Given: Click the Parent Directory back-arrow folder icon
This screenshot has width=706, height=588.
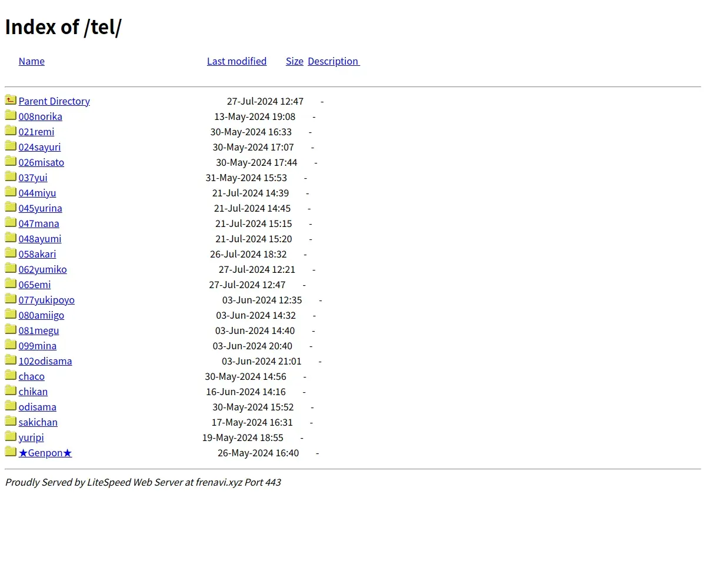Looking at the screenshot, I should point(11,100).
